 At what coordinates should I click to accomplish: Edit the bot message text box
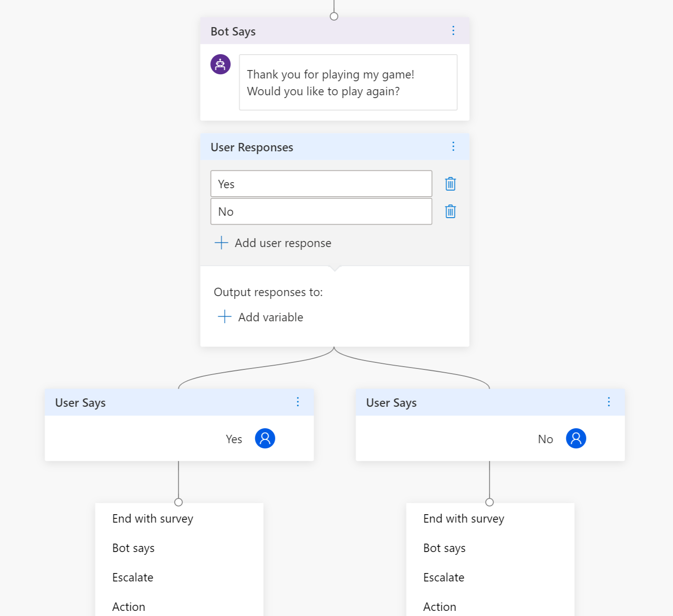(x=348, y=83)
